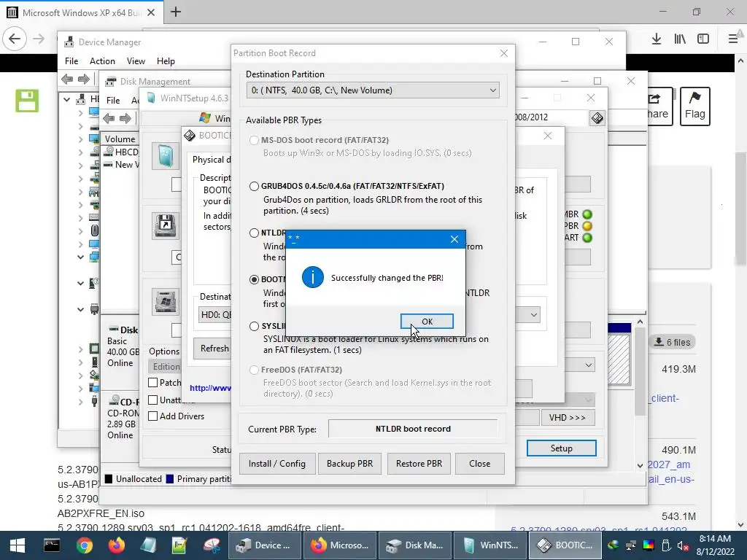Open a new browser tab
747x560 pixels.
tap(176, 12)
